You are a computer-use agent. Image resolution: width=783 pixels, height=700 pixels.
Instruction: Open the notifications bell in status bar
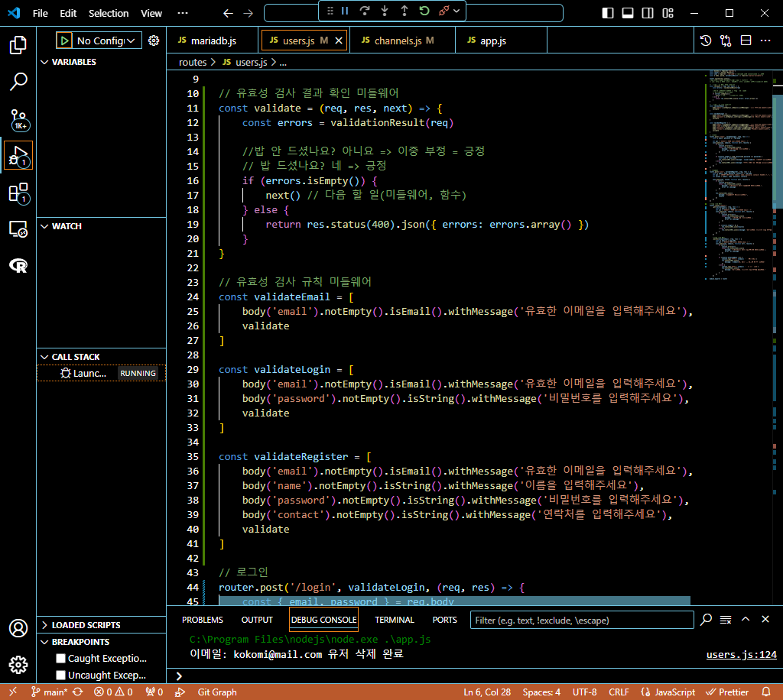click(x=765, y=692)
